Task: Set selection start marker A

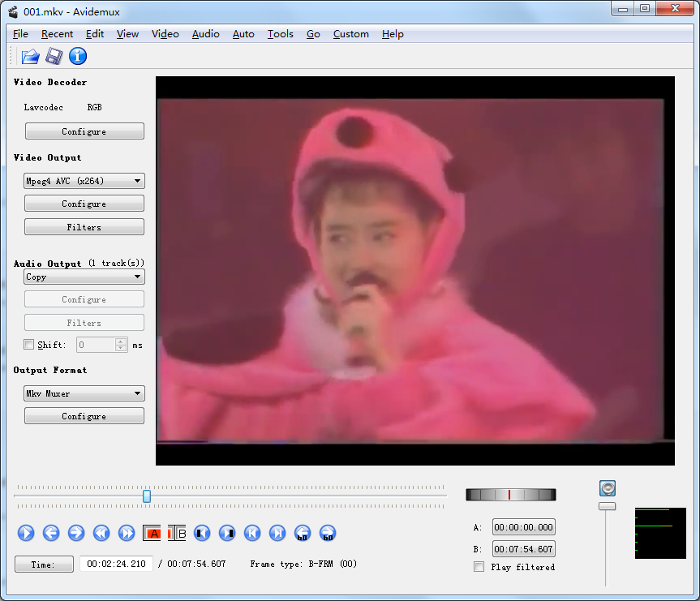Action: tap(152, 533)
